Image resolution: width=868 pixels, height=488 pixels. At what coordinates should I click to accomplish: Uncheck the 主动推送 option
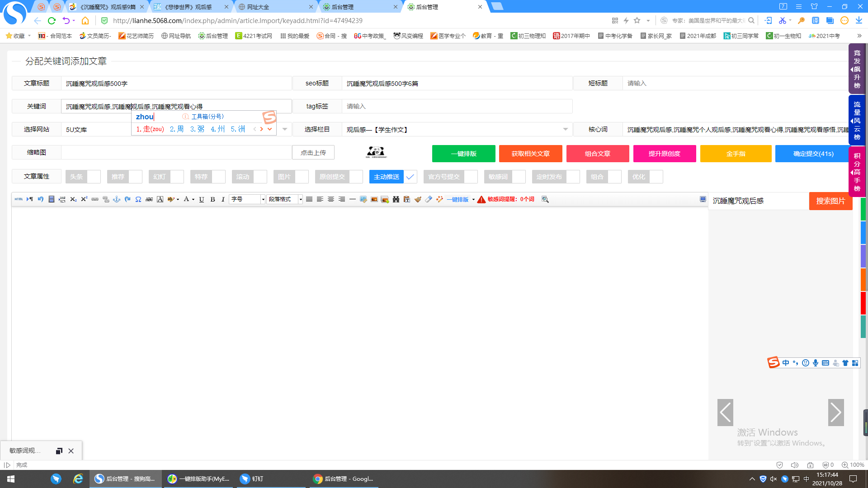(x=410, y=177)
